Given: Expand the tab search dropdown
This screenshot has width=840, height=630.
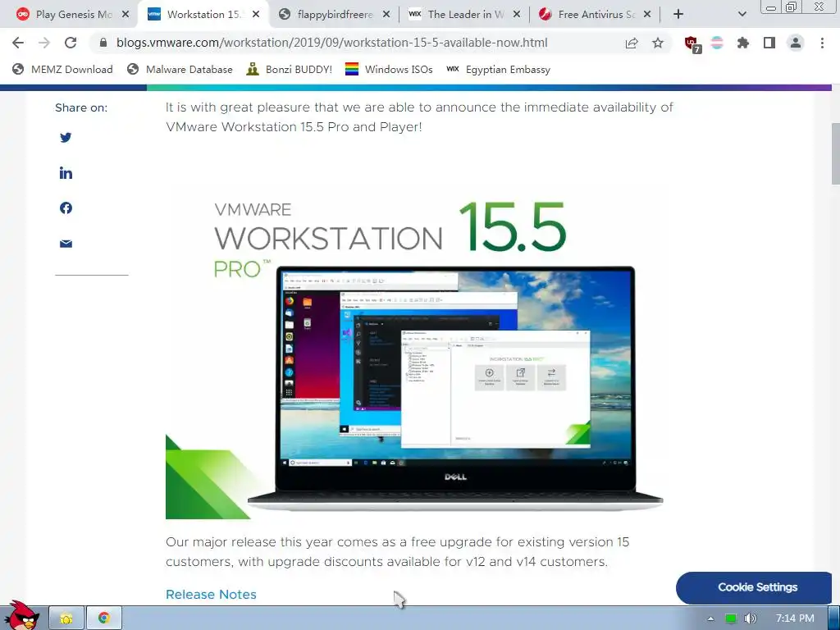Looking at the screenshot, I should point(742,14).
